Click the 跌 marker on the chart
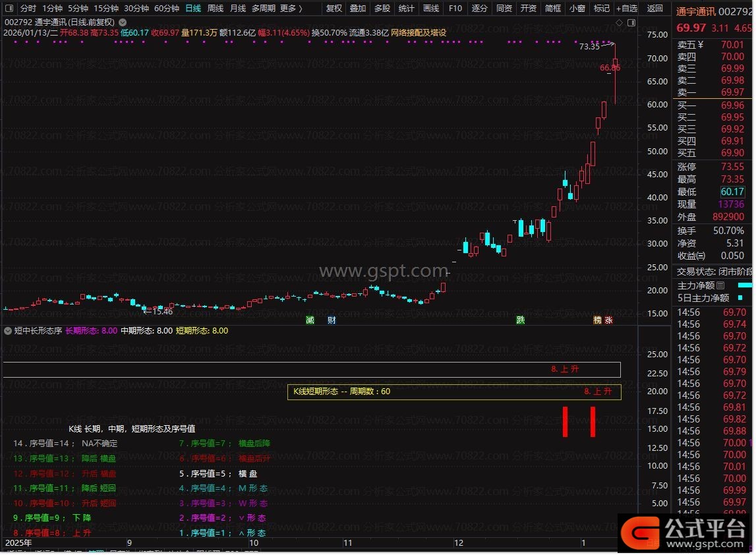The width and height of the screenshot is (756, 555). (521, 320)
